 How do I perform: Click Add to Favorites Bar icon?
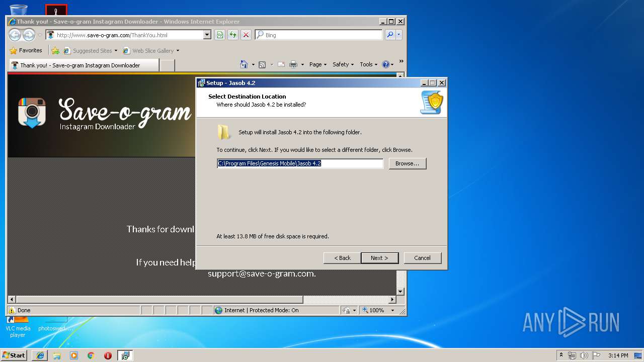55,51
